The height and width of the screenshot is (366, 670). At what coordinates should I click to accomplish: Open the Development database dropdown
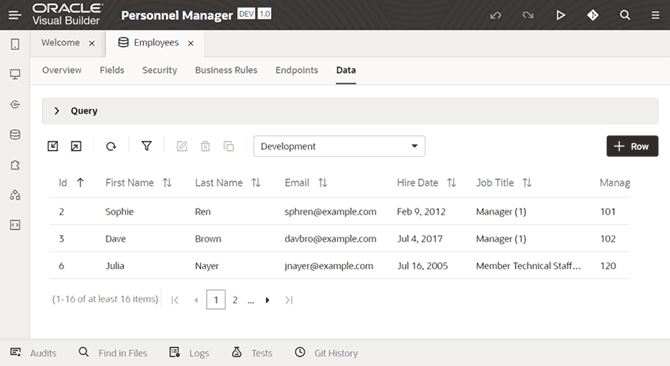(x=339, y=146)
